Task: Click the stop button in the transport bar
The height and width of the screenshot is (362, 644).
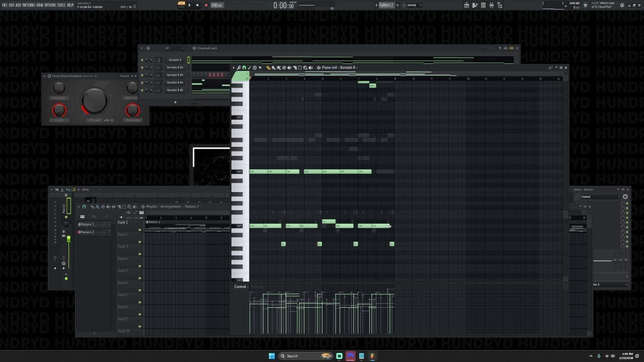Action: point(197,5)
